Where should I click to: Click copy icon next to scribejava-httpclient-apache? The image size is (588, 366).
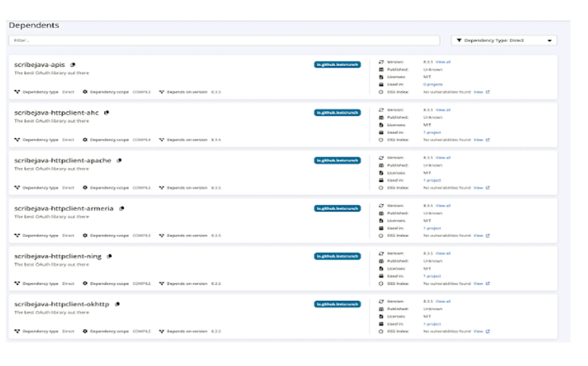[119, 160]
